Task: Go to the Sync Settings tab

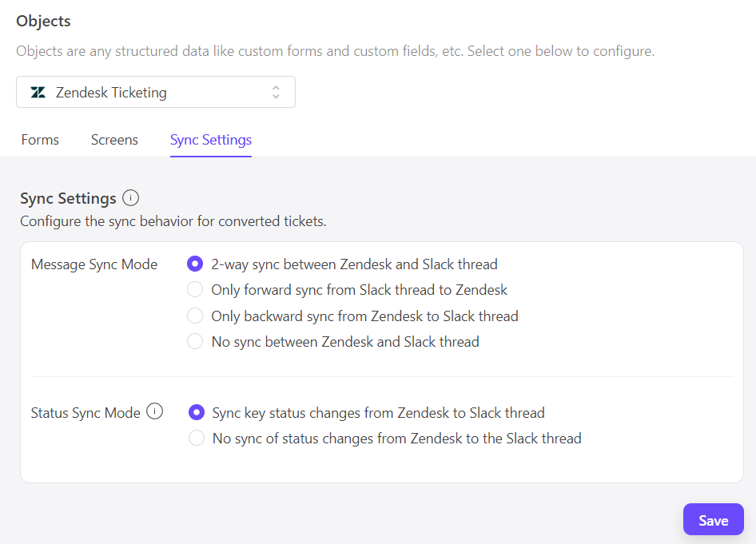Action: click(x=211, y=140)
